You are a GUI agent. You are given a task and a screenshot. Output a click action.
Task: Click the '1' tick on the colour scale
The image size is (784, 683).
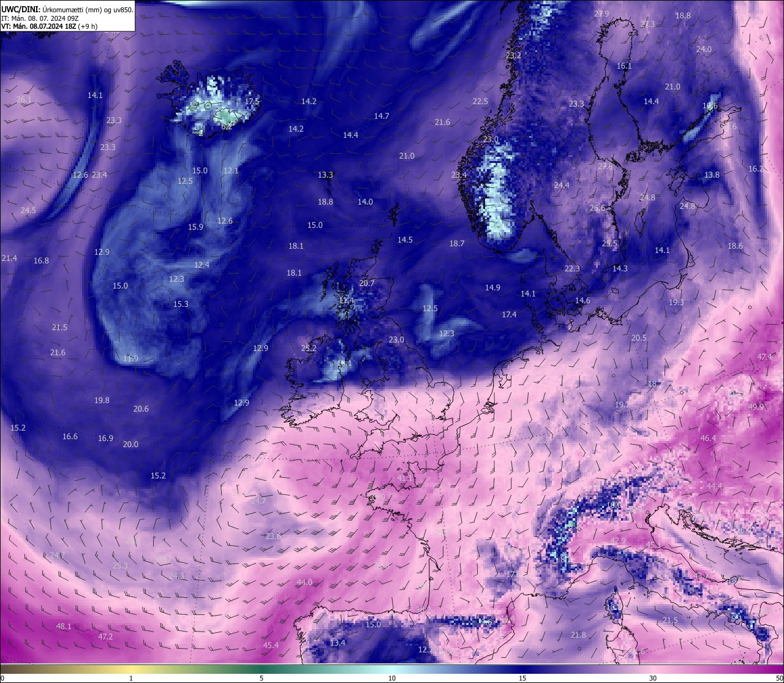(x=131, y=678)
